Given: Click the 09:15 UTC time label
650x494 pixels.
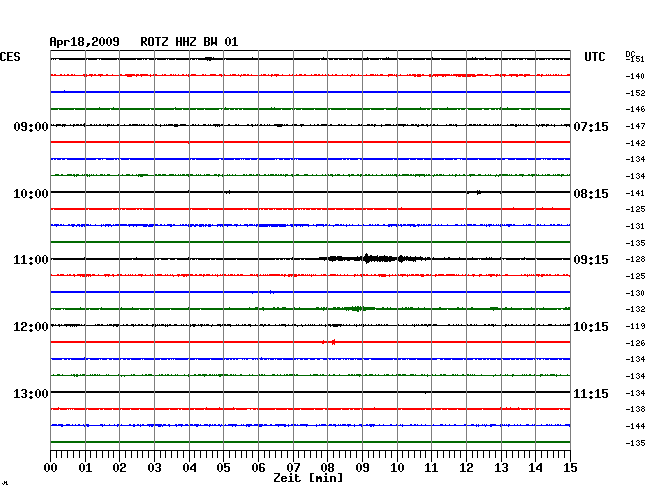Looking at the screenshot, I should [591, 260].
